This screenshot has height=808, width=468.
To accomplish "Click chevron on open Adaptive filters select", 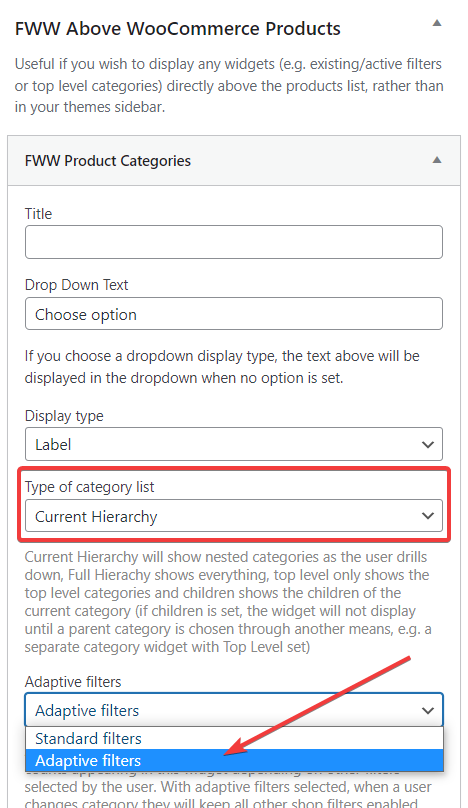I will point(427,710).
